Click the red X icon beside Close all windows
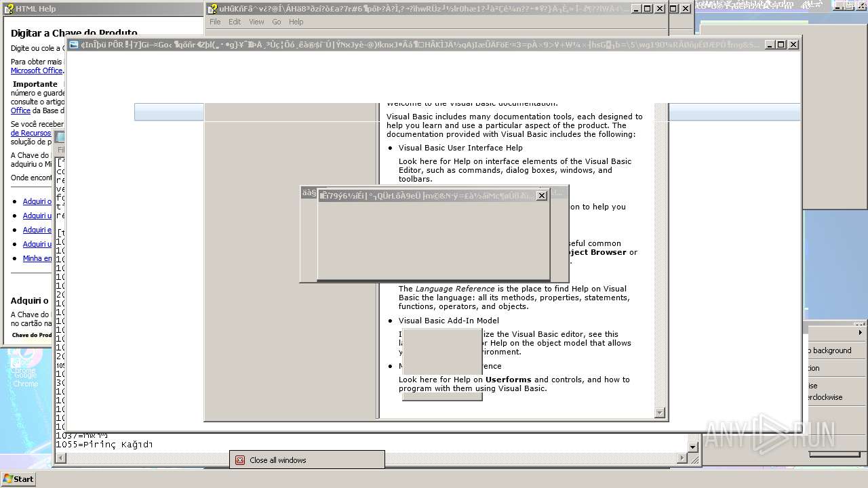Screen dimensions: 868x488 pos(240,460)
